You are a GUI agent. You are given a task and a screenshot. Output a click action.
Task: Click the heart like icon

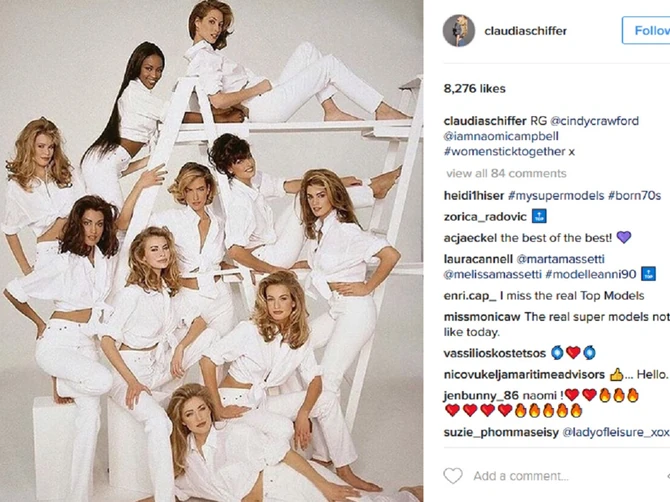coord(453,476)
